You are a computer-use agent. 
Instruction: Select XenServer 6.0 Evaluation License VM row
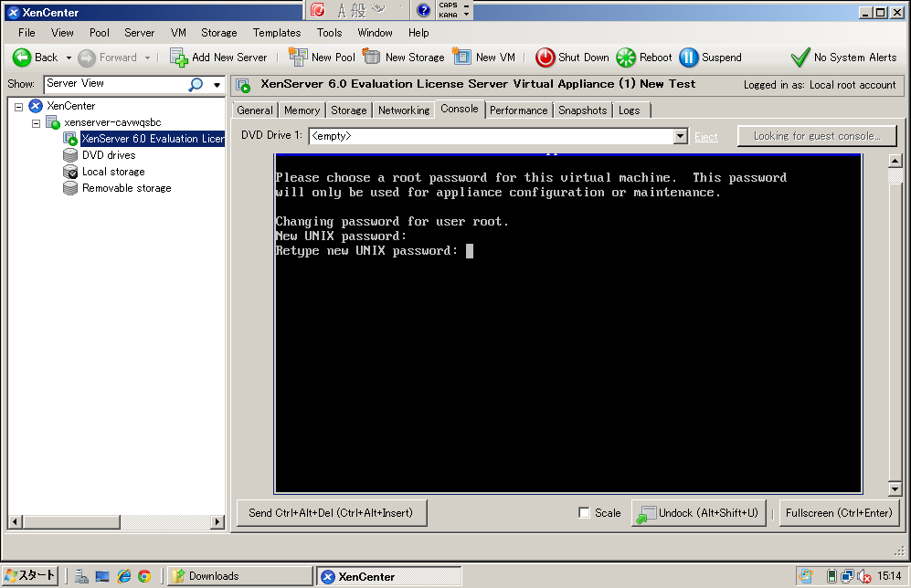point(153,139)
